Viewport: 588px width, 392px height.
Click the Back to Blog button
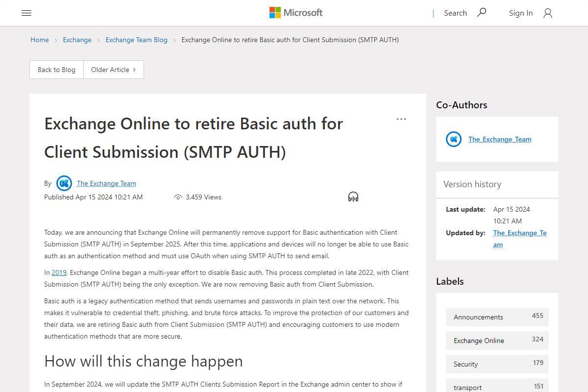(56, 70)
